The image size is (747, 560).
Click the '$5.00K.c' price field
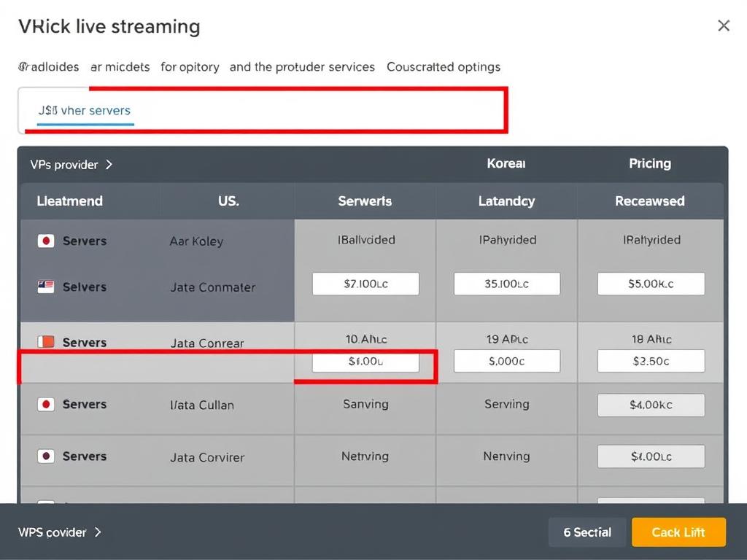pyautogui.click(x=651, y=284)
